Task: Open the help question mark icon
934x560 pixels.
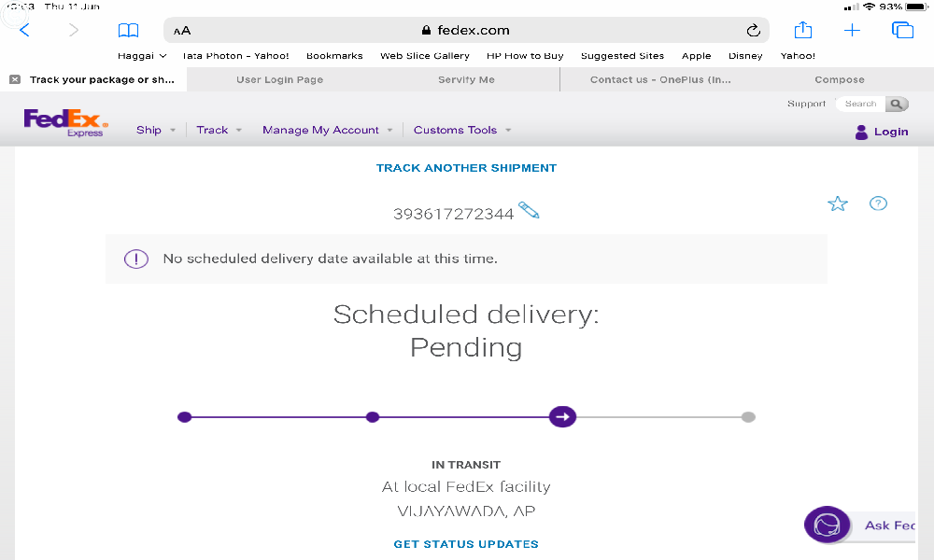Action: (878, 203)
